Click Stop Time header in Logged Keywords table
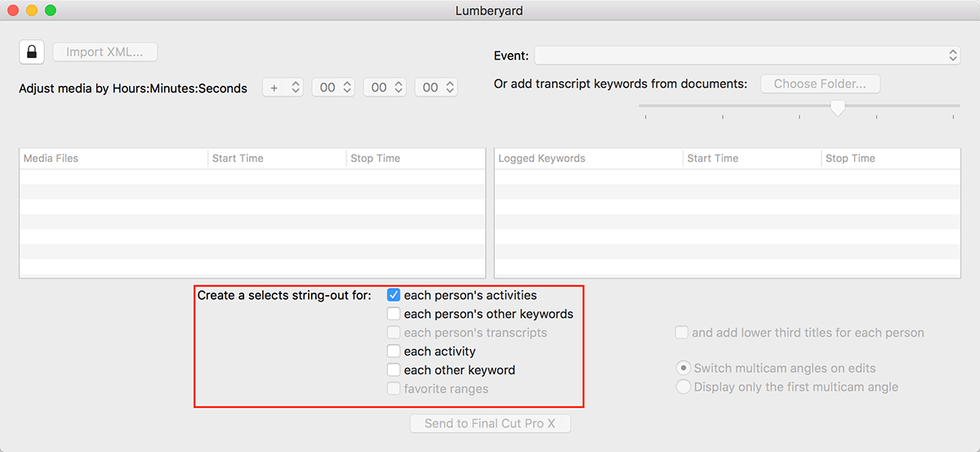 coord(891,159)
